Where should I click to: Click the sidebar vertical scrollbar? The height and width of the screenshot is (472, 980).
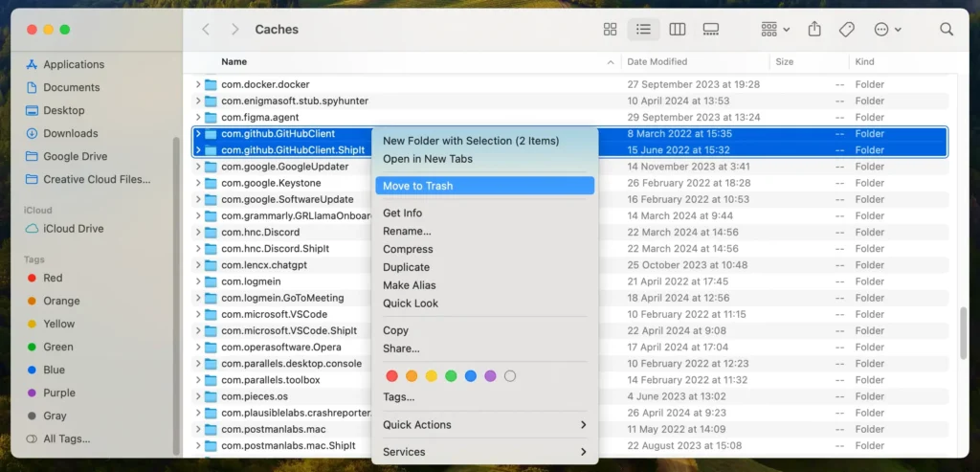pos(176,295)
